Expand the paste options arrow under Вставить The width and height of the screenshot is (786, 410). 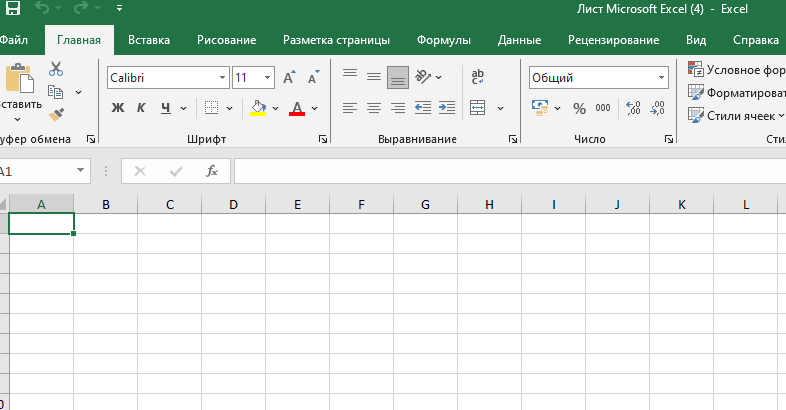point(18,119)
